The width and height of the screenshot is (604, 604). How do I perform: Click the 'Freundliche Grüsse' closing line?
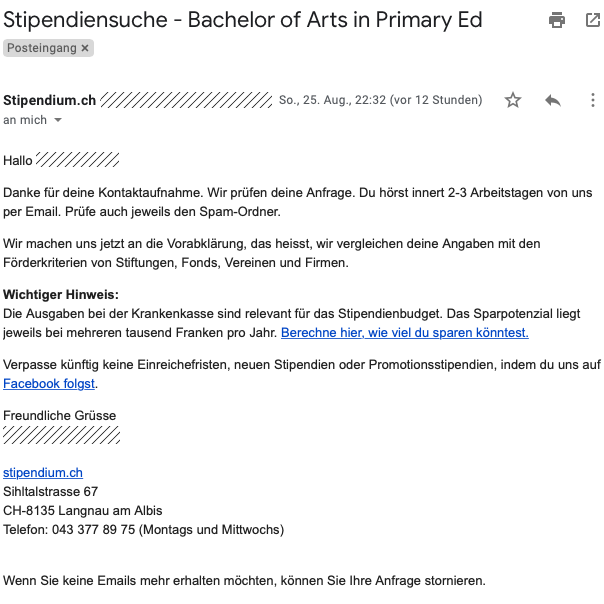60,415
